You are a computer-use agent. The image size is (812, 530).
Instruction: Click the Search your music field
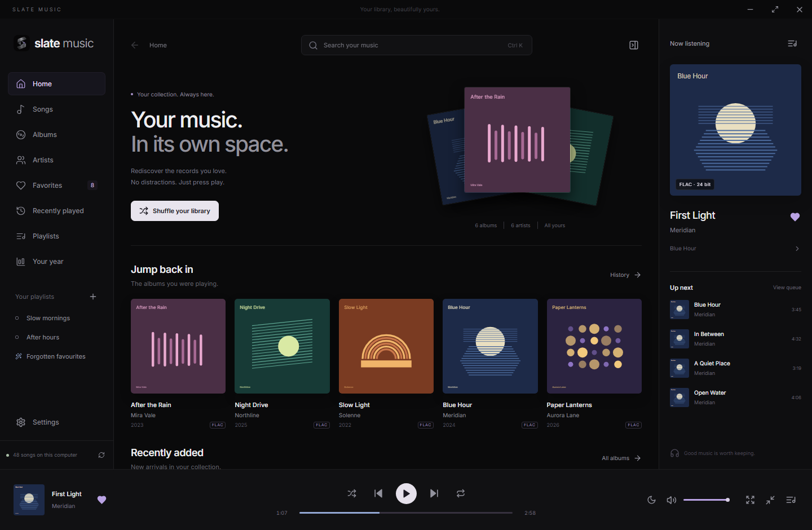click(417, 45)
